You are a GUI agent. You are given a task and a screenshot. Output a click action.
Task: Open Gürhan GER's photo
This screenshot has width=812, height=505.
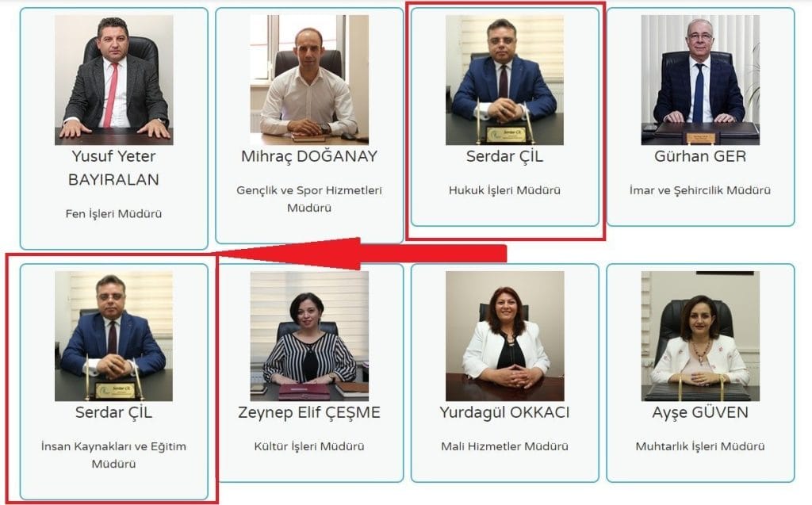(700, 80)
